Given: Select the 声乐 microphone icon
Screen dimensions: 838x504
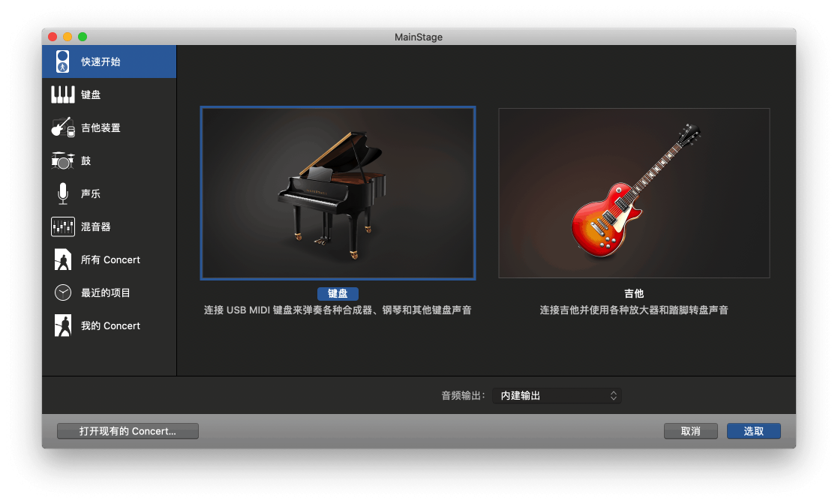Looking at the screenshot, I should pos(65,193).
